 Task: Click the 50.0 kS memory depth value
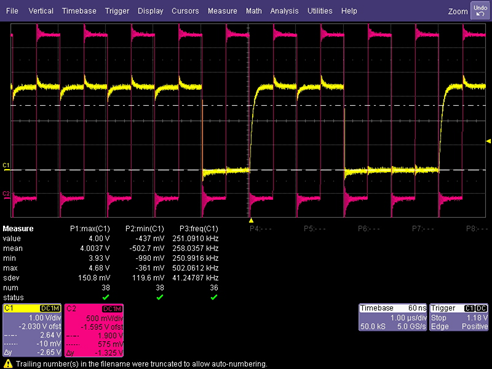373,327
